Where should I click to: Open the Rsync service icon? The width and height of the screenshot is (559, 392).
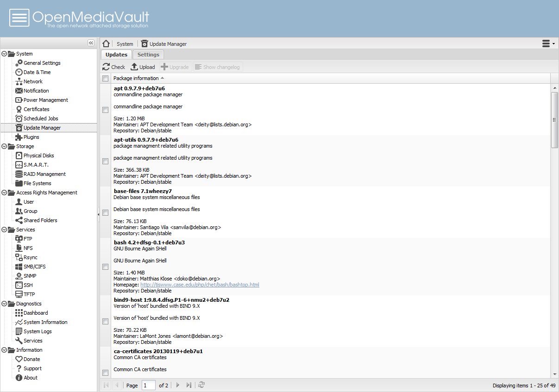19,257
